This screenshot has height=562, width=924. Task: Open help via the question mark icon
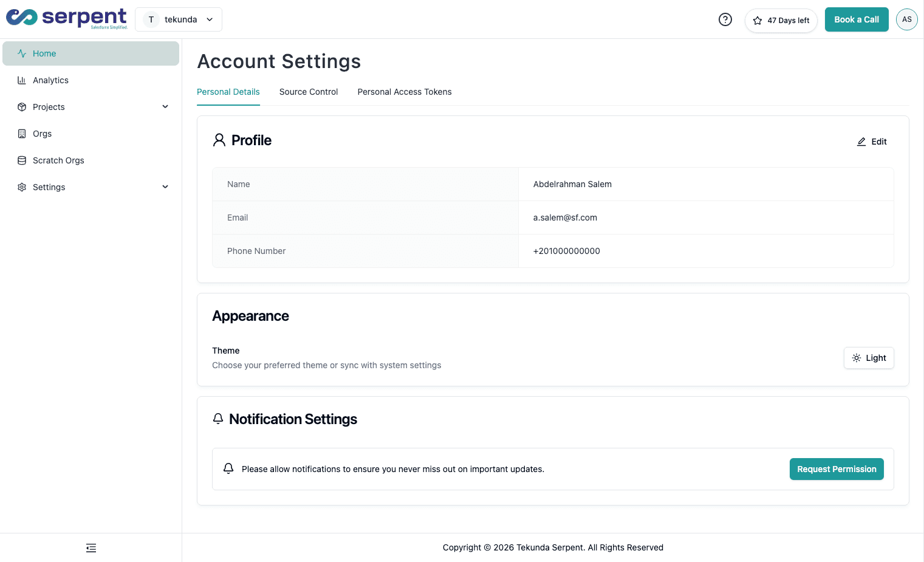click(725, 19)
